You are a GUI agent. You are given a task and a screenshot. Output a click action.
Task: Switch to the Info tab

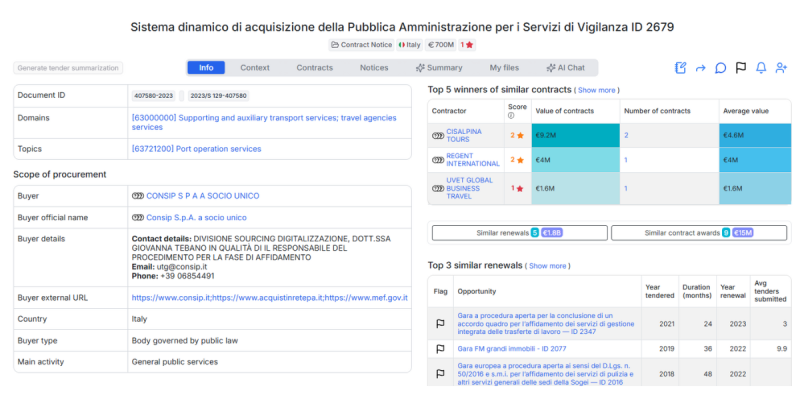(x=206, y=67)
